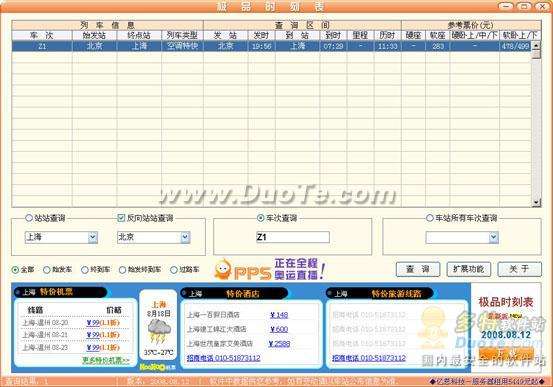The width and height of the screenshot is (553, 387).
Task: Click the scroll up arrow in train table
Action: pos(536,46)
